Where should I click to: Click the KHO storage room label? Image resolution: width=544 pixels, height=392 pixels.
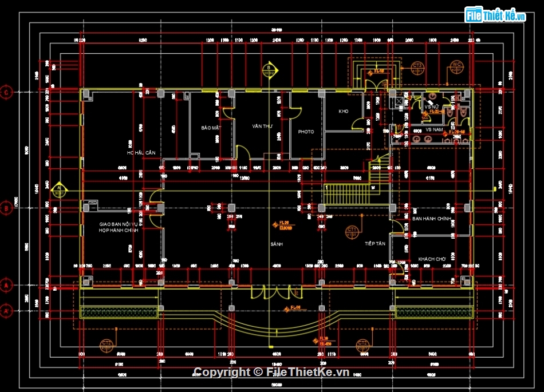(x=343, y=111)
